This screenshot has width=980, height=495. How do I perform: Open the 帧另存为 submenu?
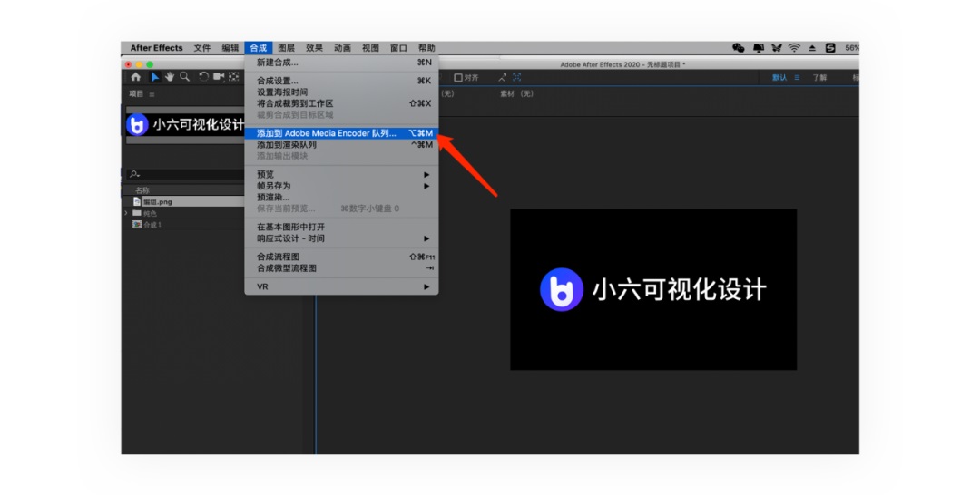click(341, 185)
